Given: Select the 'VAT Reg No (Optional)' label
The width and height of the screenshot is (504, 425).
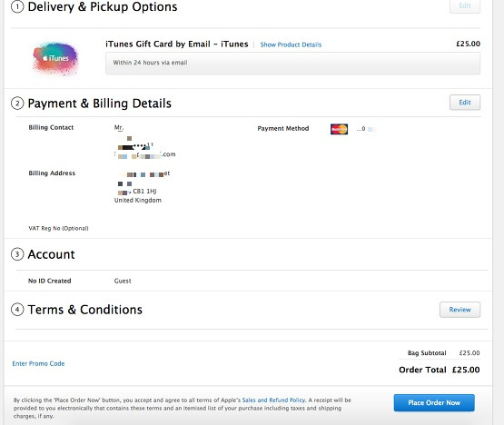Looking at the screenshot, I should click(x=58, y=228).
